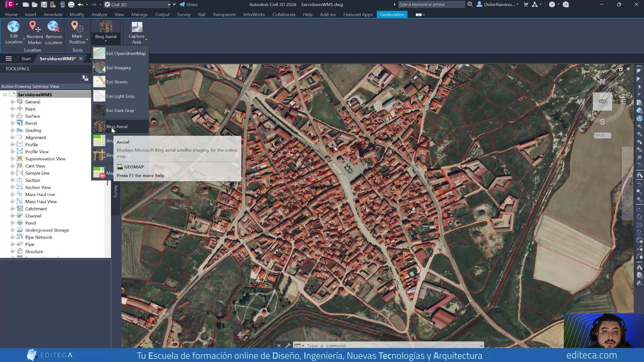
Task: Select the Profile View tree item
Action: [37, 152]
